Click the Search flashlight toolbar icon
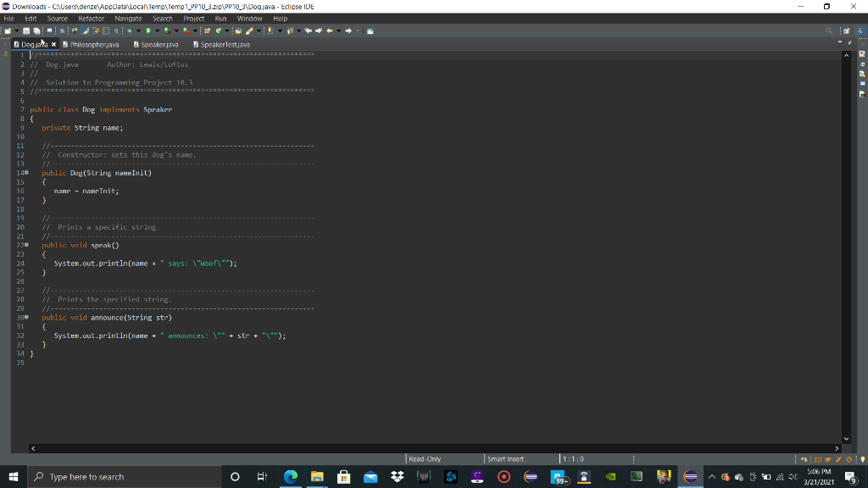868x488 pixels. (x=250, y=31)
